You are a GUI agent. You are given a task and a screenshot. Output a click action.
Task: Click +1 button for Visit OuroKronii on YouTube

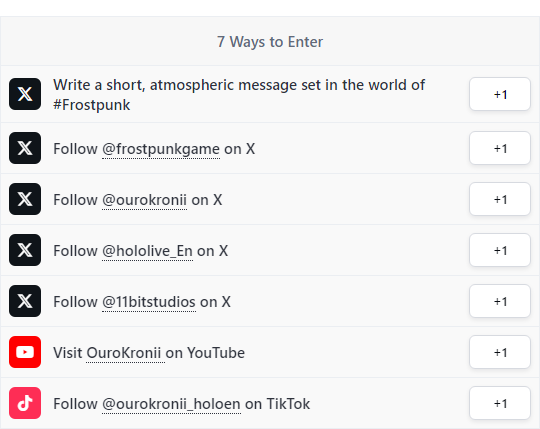point(500,352)
